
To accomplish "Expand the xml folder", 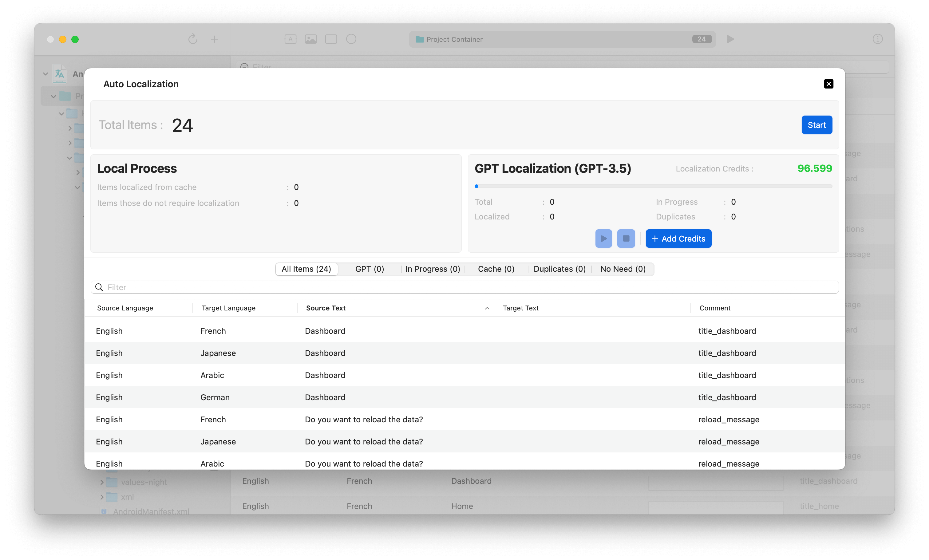I will click(101, 497).
